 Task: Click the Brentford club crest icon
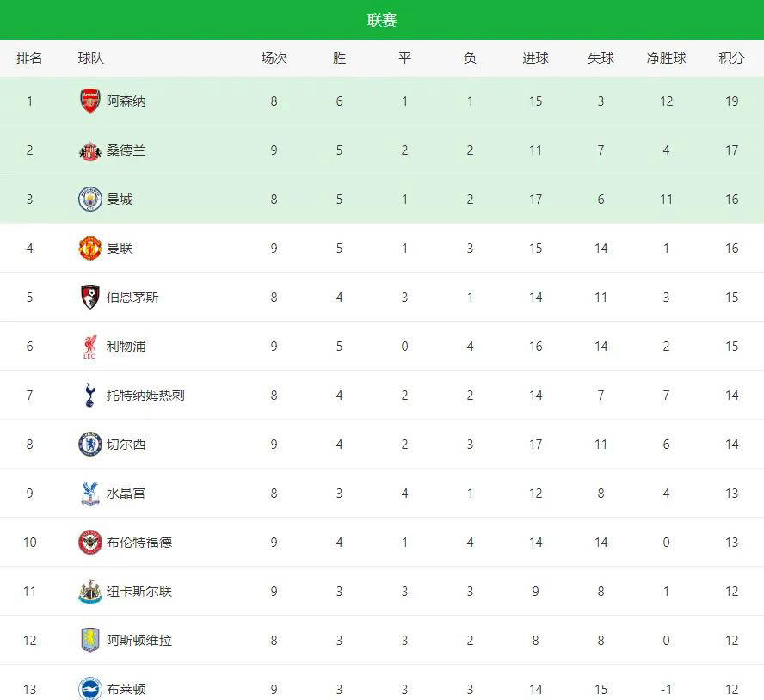(90, 543)
